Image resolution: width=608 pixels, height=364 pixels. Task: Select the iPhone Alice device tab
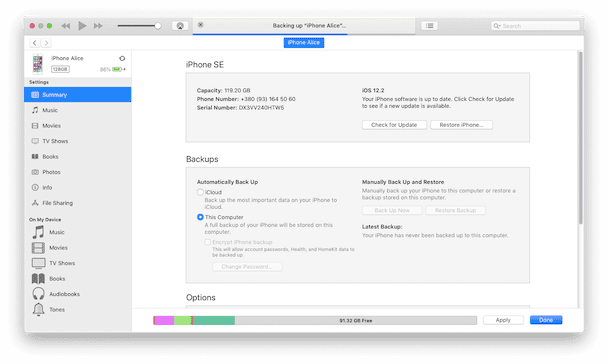304,43
